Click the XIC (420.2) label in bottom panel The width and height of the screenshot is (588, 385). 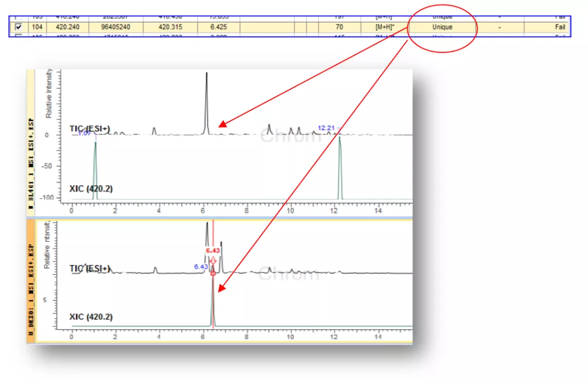pos(91,316)
